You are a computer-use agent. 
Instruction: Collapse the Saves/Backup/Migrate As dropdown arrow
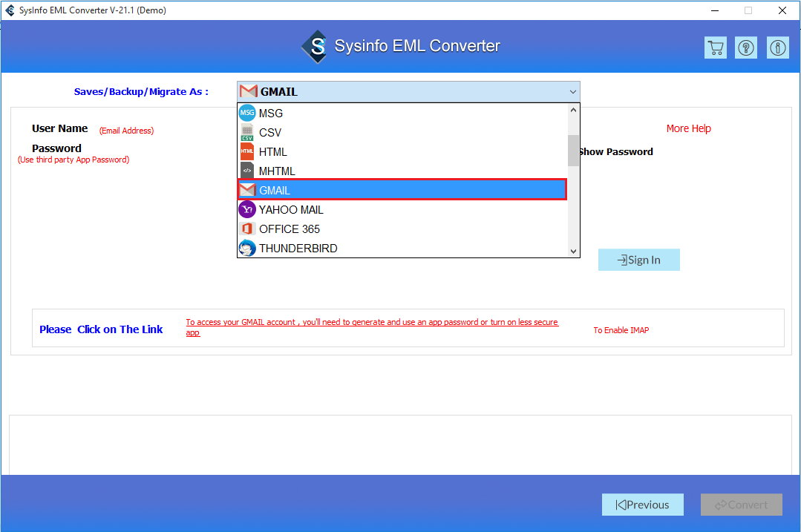(x=572, y=92)
